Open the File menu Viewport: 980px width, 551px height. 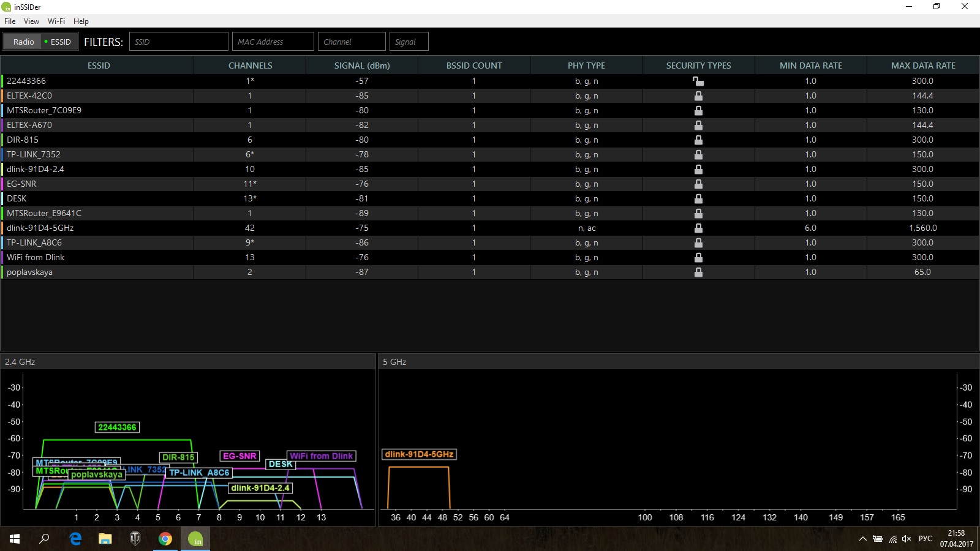pos(10,21)
